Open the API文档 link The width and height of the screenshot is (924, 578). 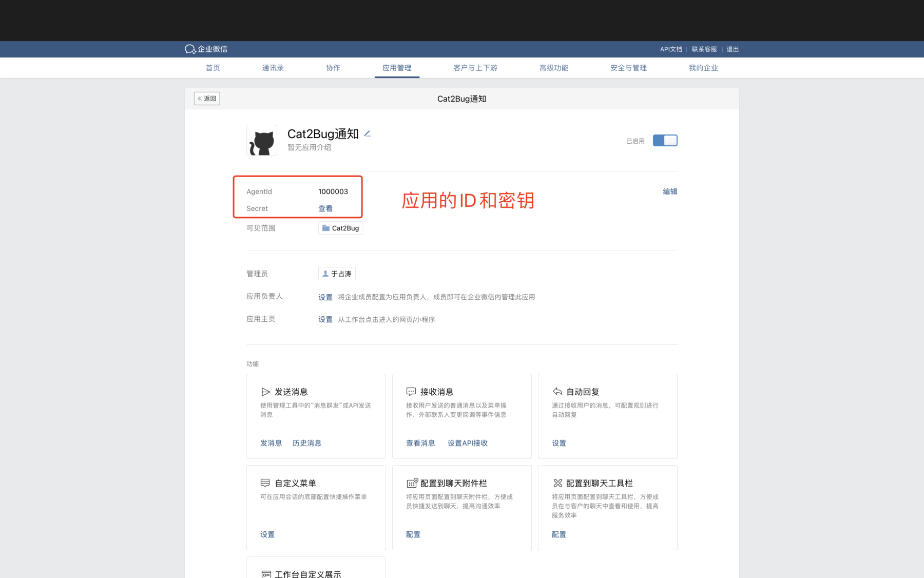click(x=671, y=49)
